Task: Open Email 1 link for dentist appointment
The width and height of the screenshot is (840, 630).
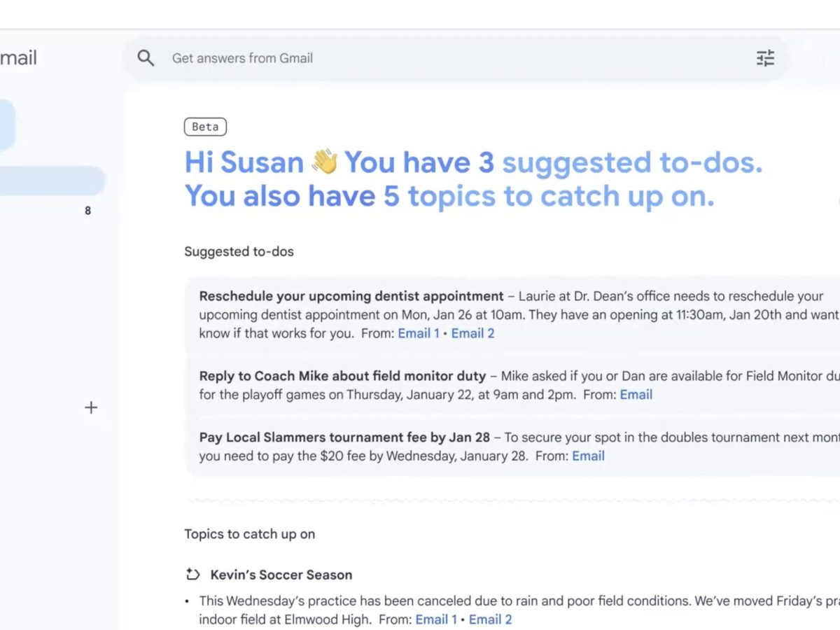Action: [419, 333]
